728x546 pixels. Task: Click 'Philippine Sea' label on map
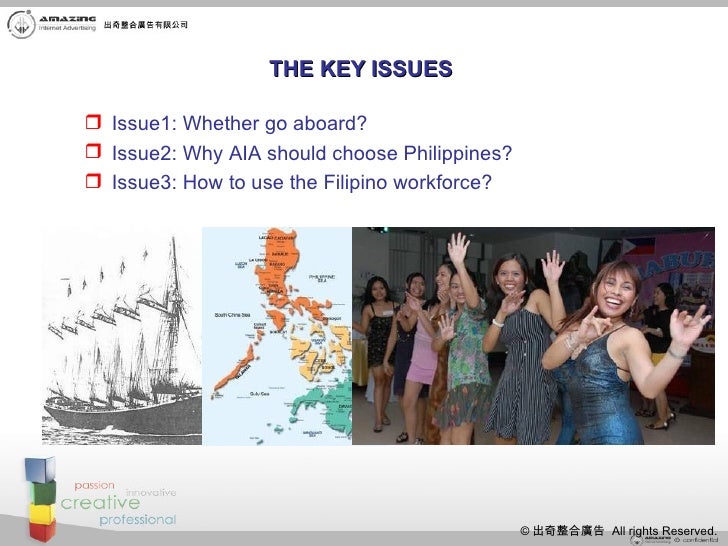pyautogui.click(x=322, y=278)
